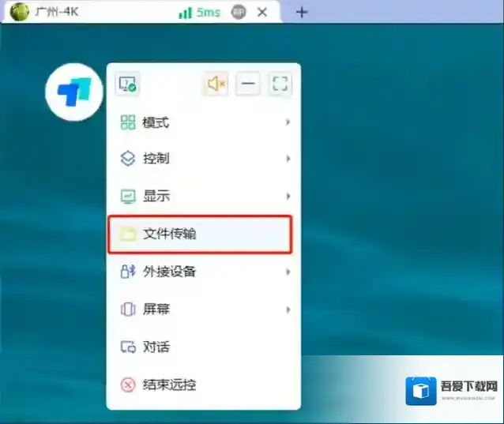This screenshot has height=424, width=504.
Task: Open the 屏幕 menu entry
Action: click(204, 310)
